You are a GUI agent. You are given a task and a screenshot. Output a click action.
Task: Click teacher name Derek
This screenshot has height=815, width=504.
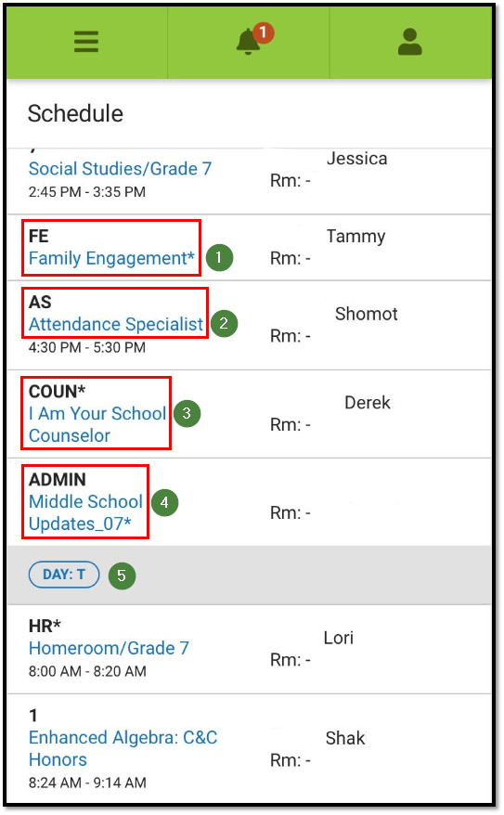click(368, 402)
